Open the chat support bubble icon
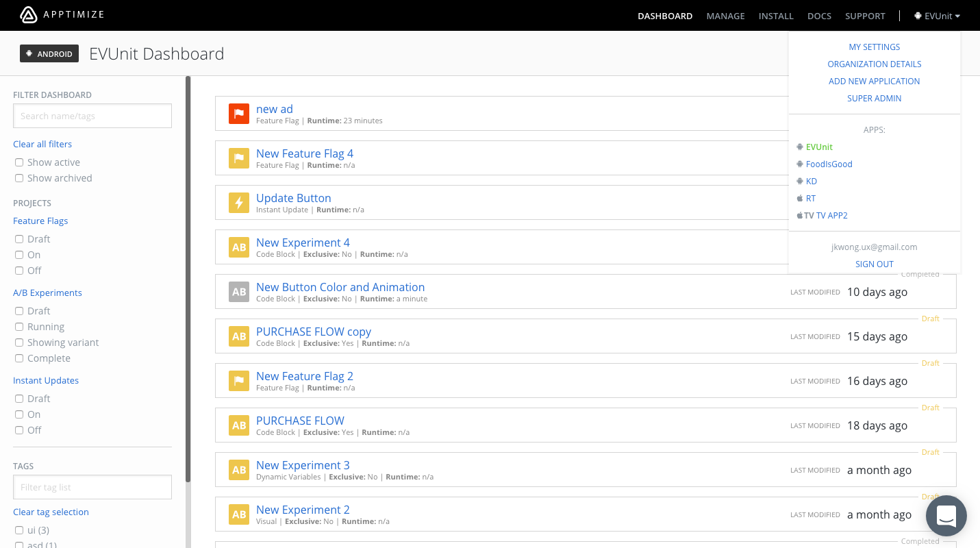Viewport: 980px width, 548px height. point(946,516)
